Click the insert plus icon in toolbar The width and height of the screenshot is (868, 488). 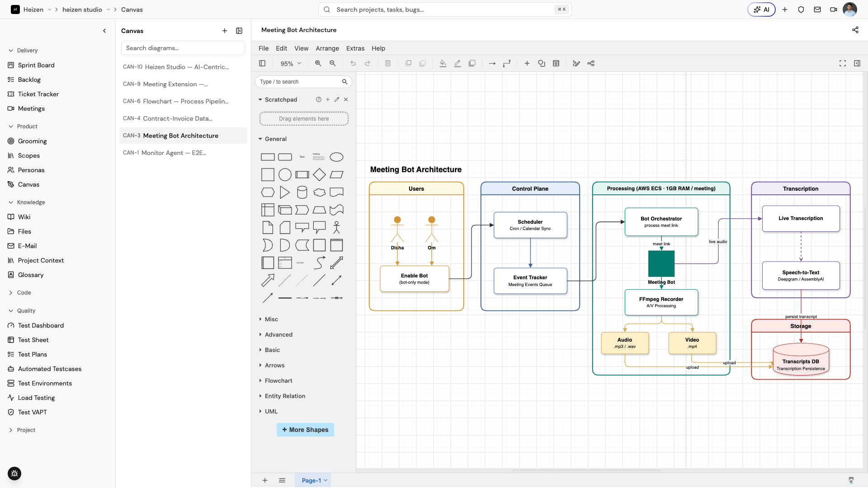coord(527,64)
